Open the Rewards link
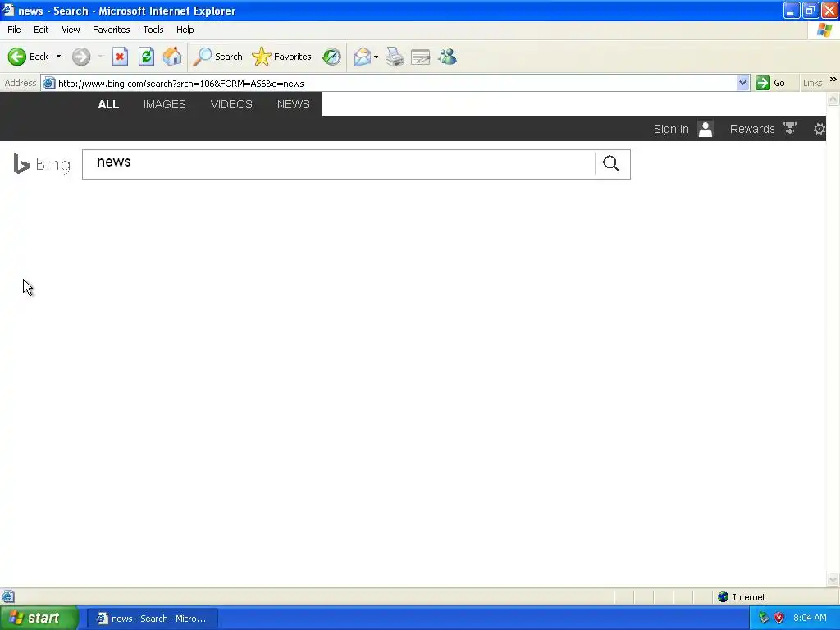This screenshot has width=840, height=630. click(752, 129)
